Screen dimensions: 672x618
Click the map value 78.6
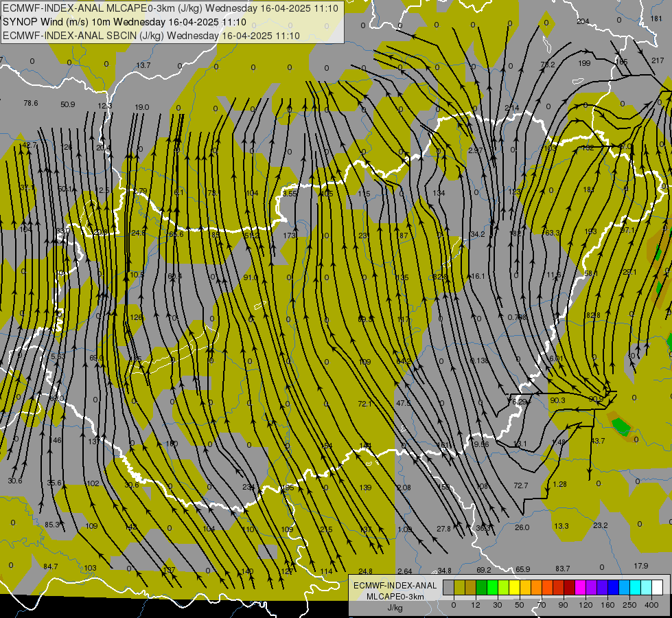pyautogui.click(x=31, y=103)
